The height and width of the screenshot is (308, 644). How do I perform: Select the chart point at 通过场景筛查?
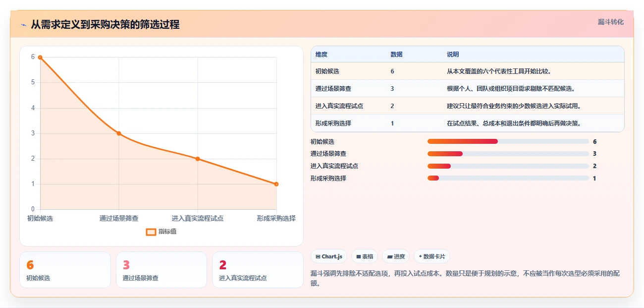[119, 133]
